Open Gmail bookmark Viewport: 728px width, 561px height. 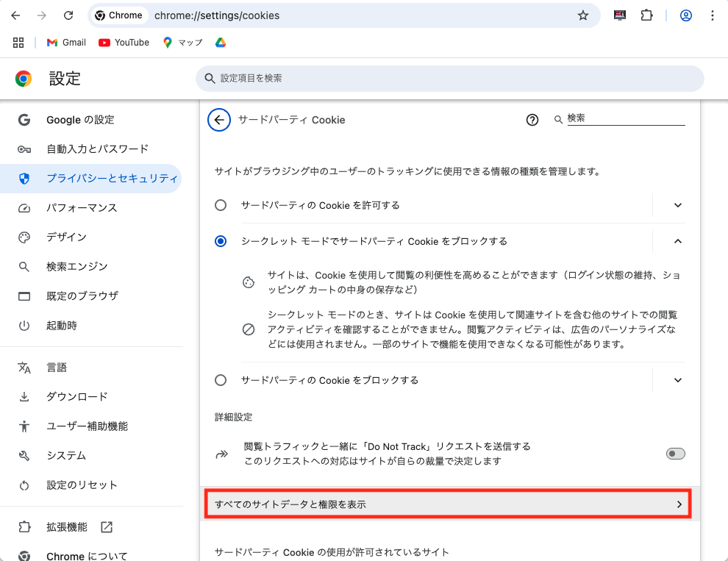click(66, 43)
